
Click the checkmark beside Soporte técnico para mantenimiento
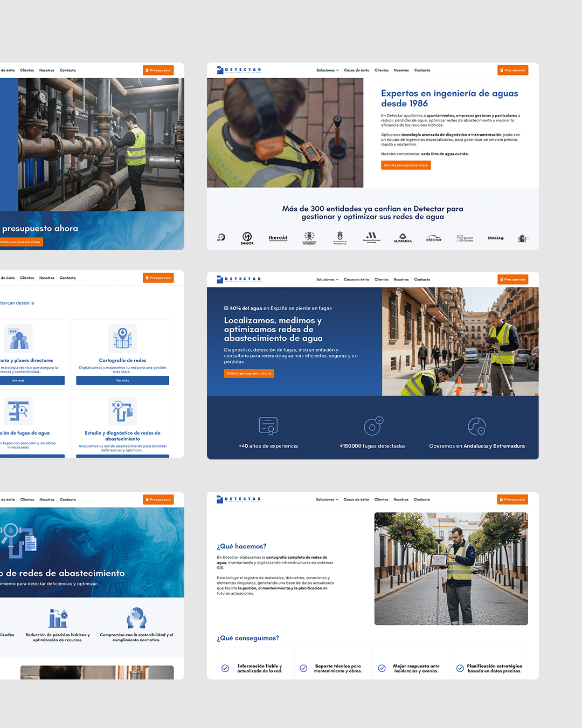303,668
